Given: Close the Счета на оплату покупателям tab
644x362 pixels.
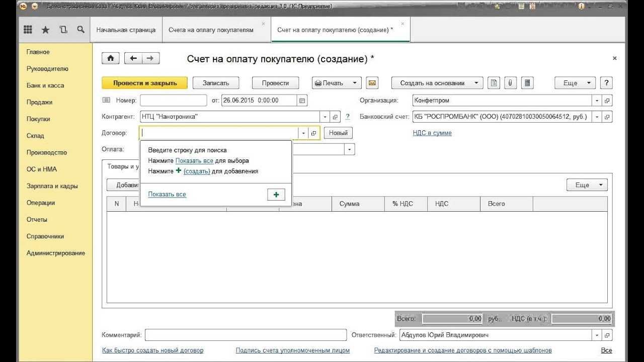Looking at the screenshot, I should pos(263,24).
